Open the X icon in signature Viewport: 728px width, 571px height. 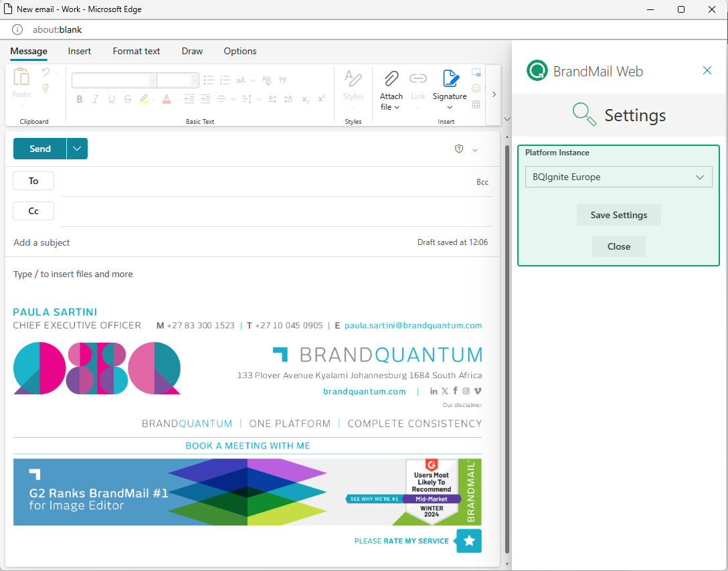445,391
